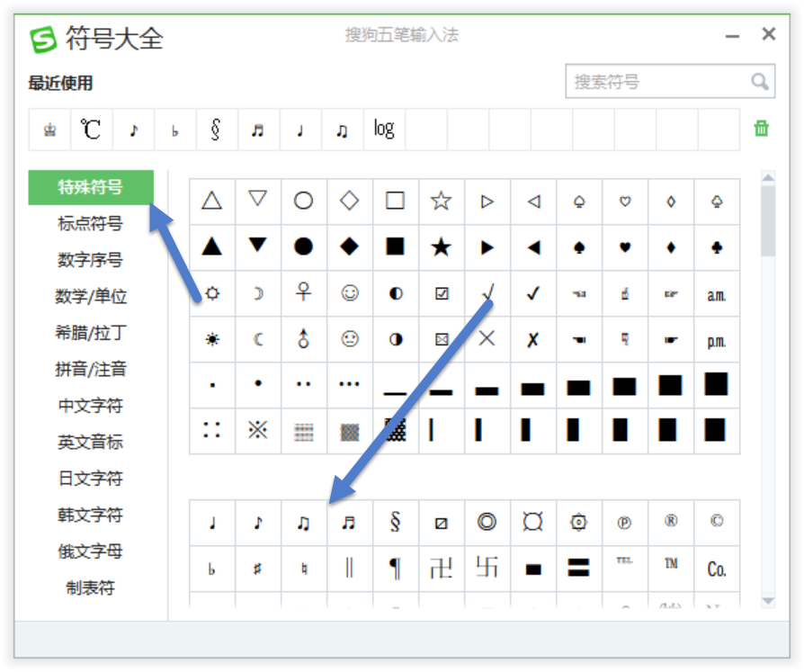Pick the TM trademark symbol

[671, 569]
